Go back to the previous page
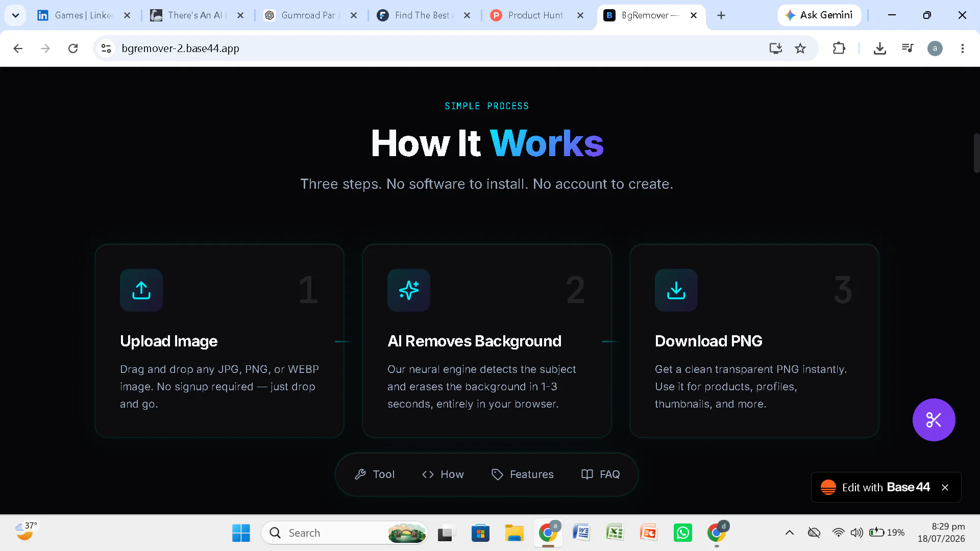 click(18, 48)
